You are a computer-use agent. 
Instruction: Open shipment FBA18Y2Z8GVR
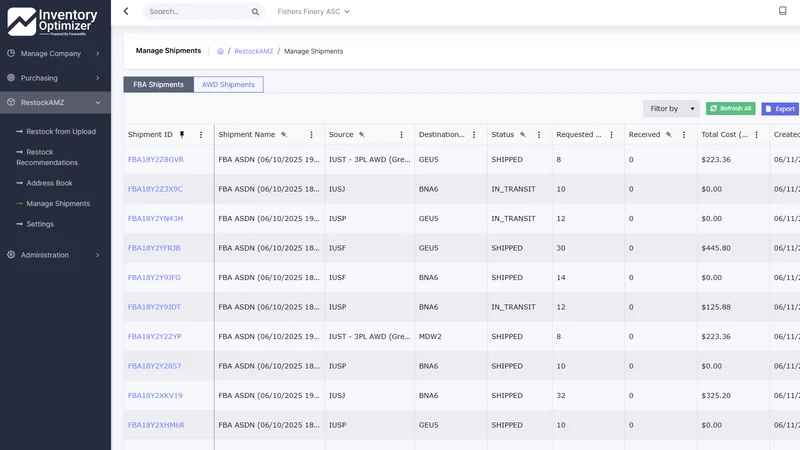tap(156, 159)
